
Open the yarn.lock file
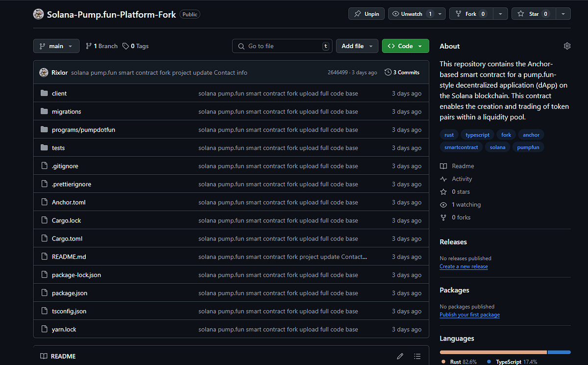click(64, 329)
